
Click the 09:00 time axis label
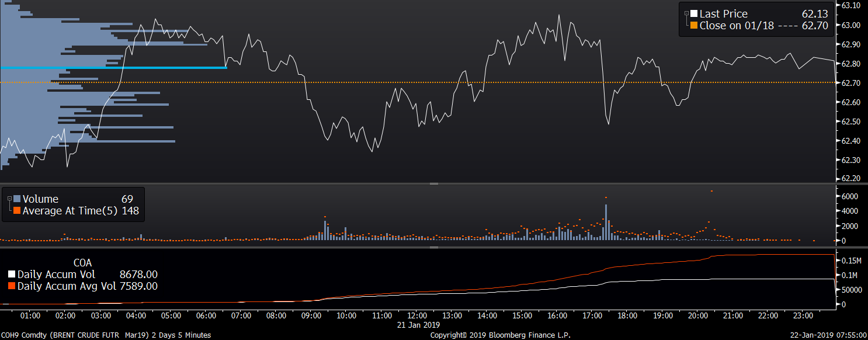(x=311, y=315)
